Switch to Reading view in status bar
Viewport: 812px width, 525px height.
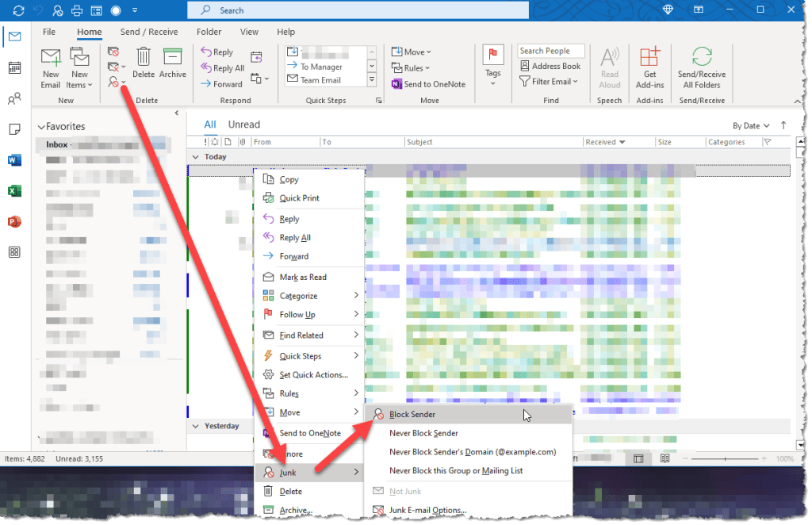click(663, 458)
